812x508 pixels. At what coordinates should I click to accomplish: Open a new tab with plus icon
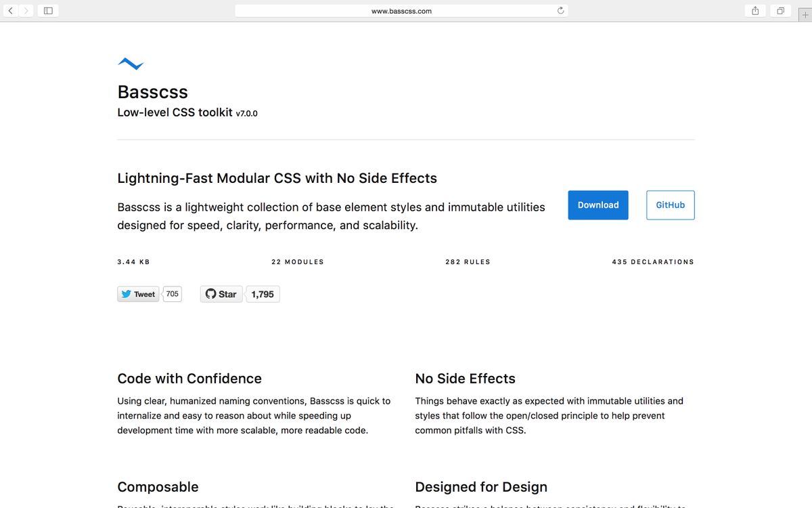805,15
